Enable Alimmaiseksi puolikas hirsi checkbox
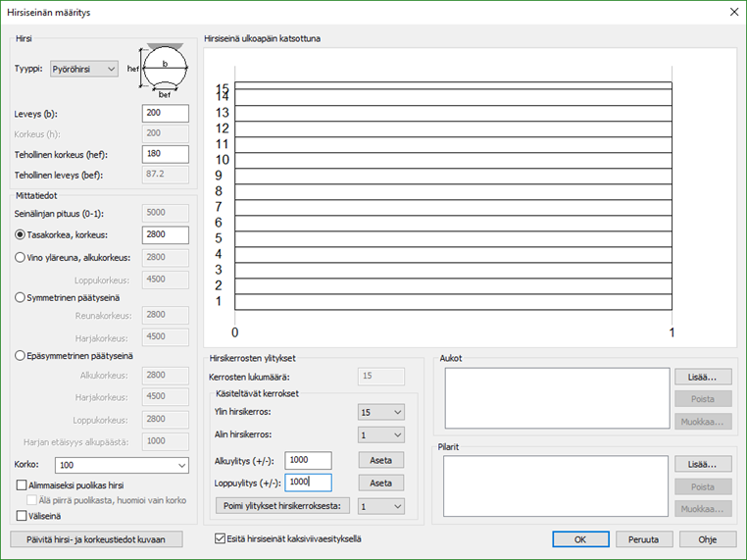 [23, 484]
